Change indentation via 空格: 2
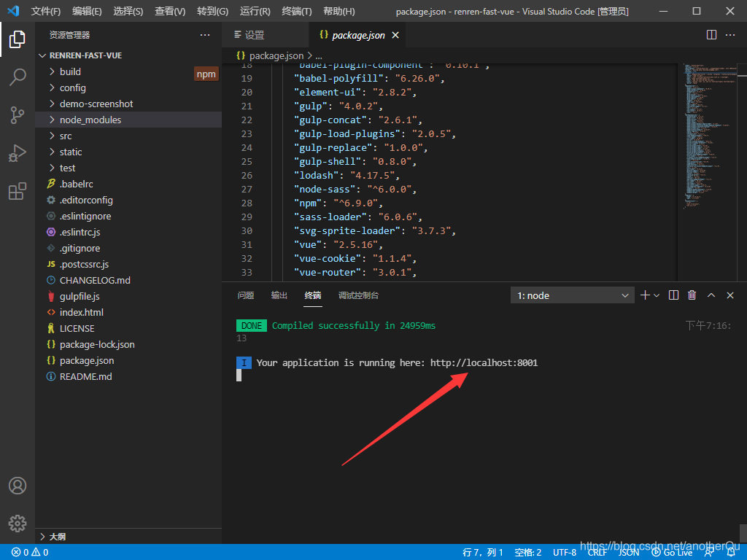Screen dimensions: 747x560 click(528, 553)
